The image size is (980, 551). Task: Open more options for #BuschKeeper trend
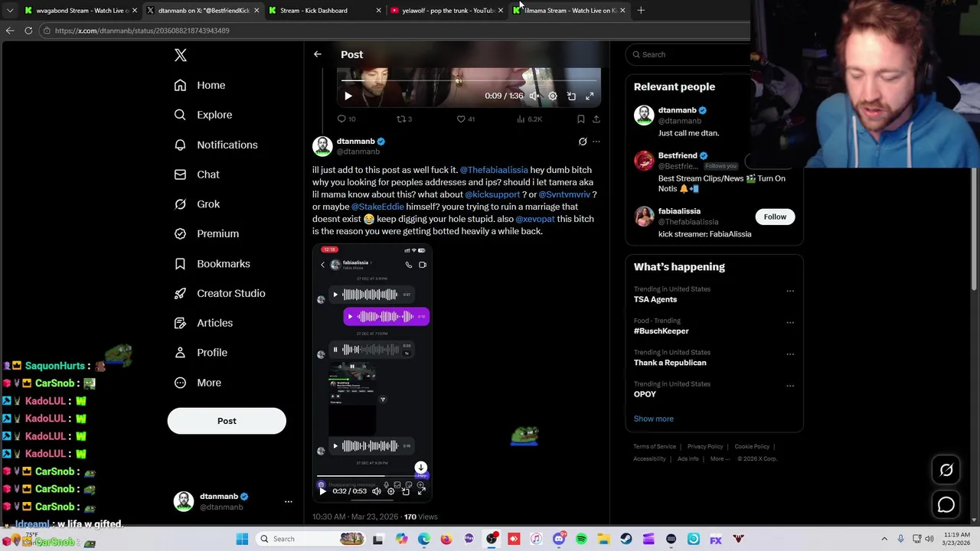pos(790,322)
